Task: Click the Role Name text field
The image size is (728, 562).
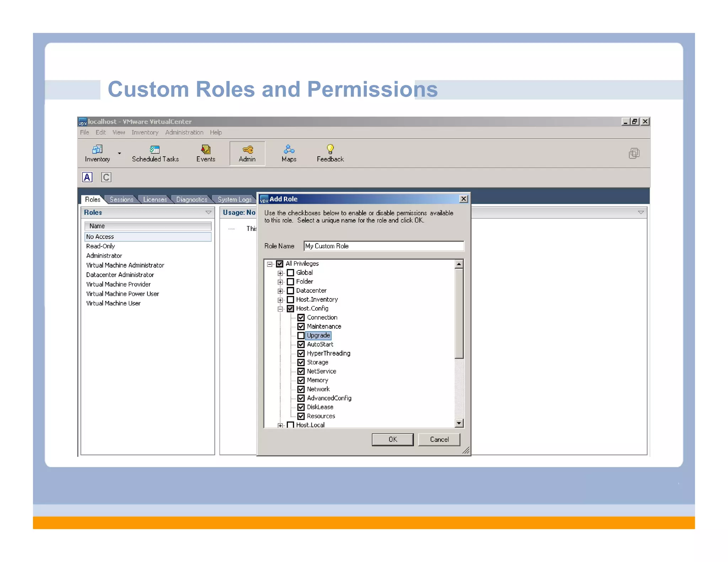Action: [x=384, y=246]
